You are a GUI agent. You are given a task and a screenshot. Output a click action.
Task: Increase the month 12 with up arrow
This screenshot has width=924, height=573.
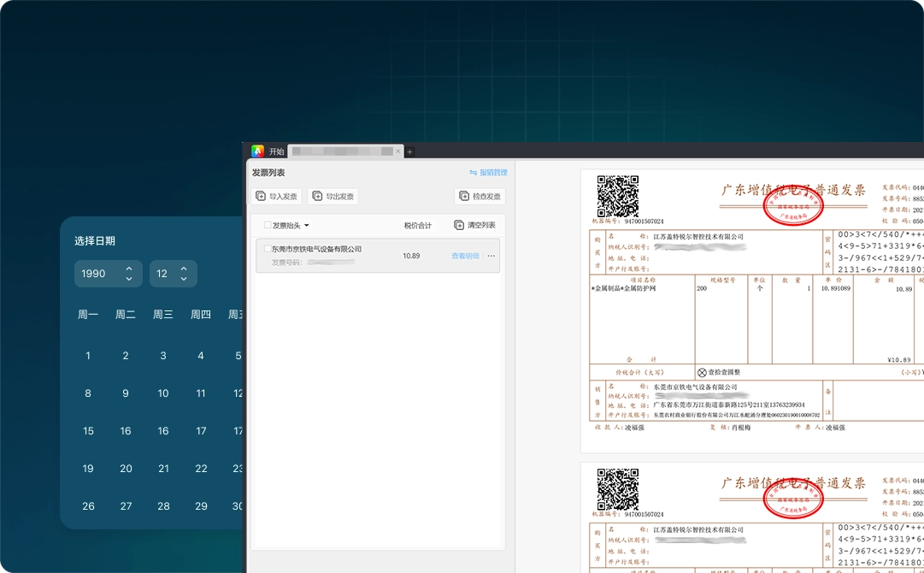coord(184,269)
